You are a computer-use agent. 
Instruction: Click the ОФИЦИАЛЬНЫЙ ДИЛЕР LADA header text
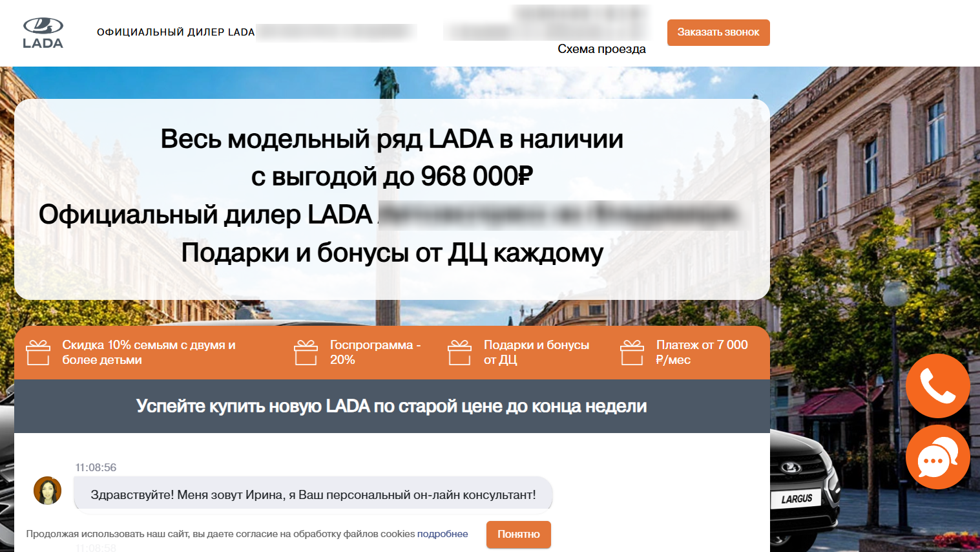pyautogui.click(x=176, y=32)
